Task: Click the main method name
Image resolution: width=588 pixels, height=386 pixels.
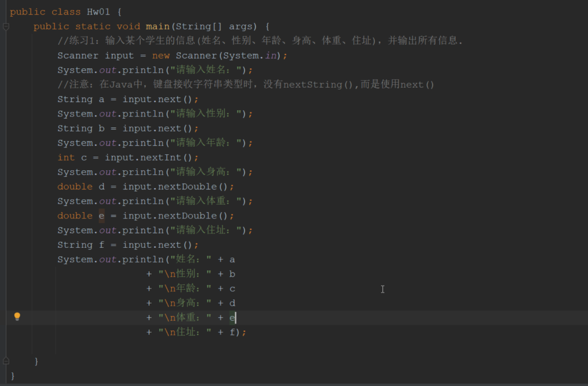Action: (157, 26)
